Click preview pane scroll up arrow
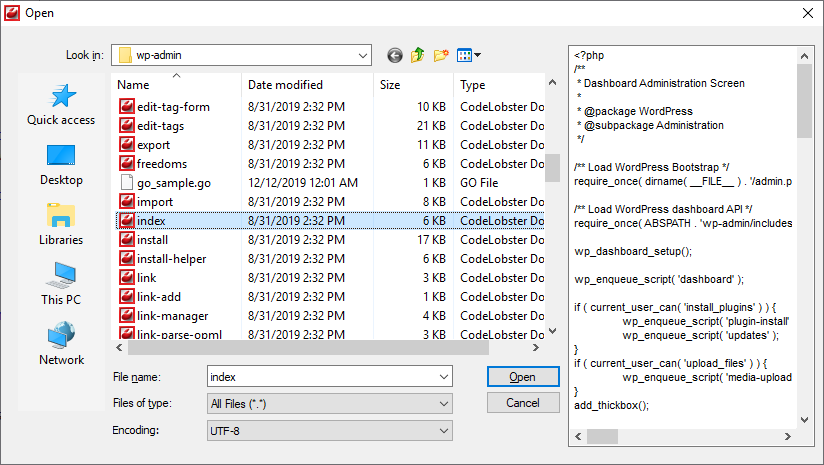824x465 pixels. pyautogui.click(x=805, y=55)
